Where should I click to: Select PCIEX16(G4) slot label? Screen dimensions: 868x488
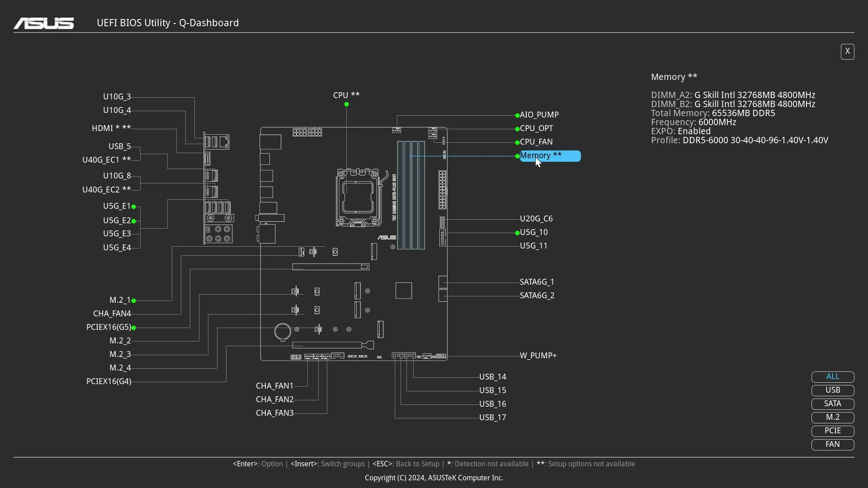point(108,381)
